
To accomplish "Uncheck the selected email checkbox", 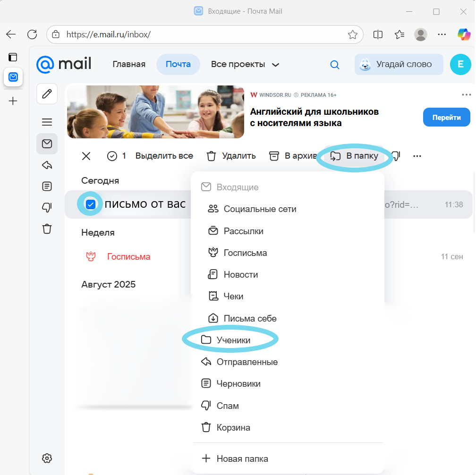I will click(91, 204).
